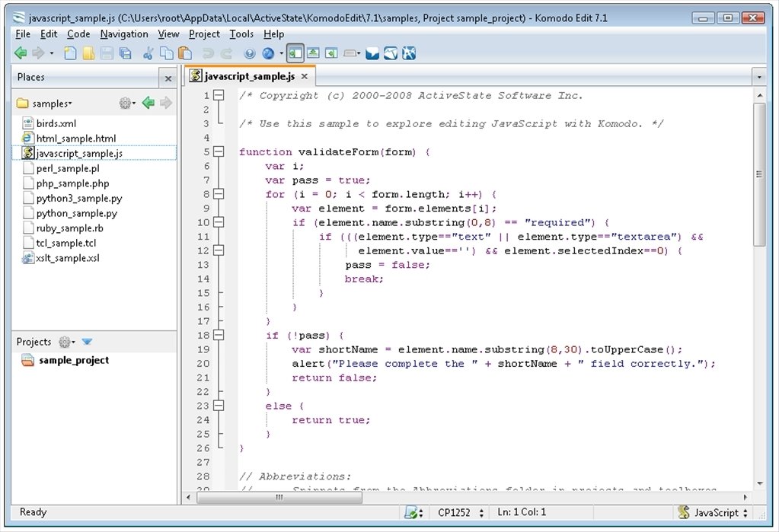This screenshot has height=532, width=779.
Task: Save the current file
Action: [107, 53]
